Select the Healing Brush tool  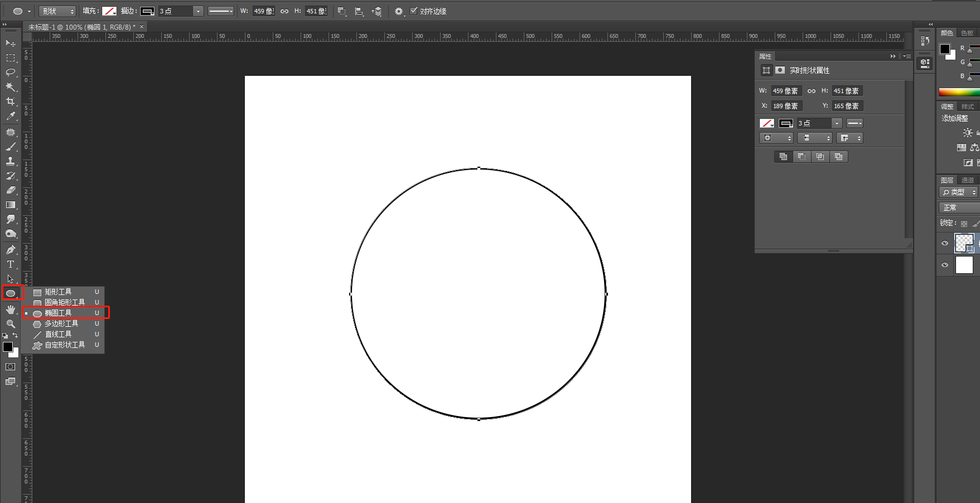[x=10, y=132]
